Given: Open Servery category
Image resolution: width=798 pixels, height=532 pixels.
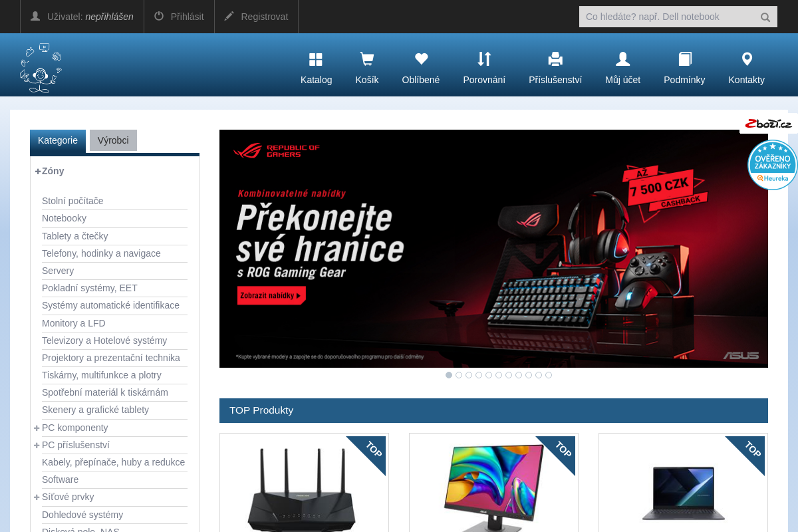Looking at the screenshot, I should pyautogui.click(x=58, y=271).
